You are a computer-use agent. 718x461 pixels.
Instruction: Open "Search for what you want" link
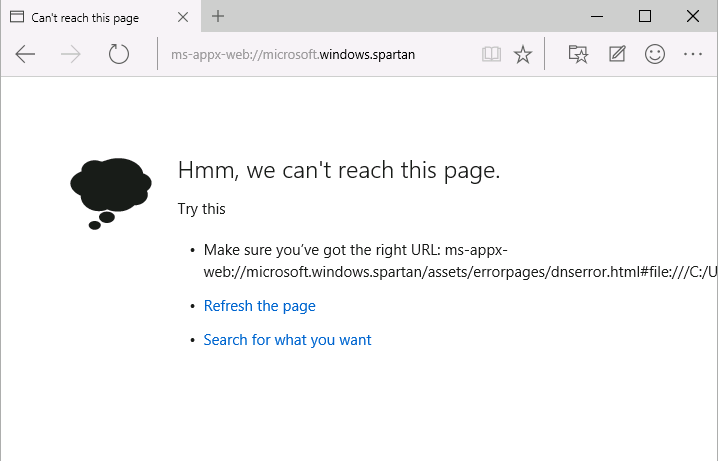point(287,340)
